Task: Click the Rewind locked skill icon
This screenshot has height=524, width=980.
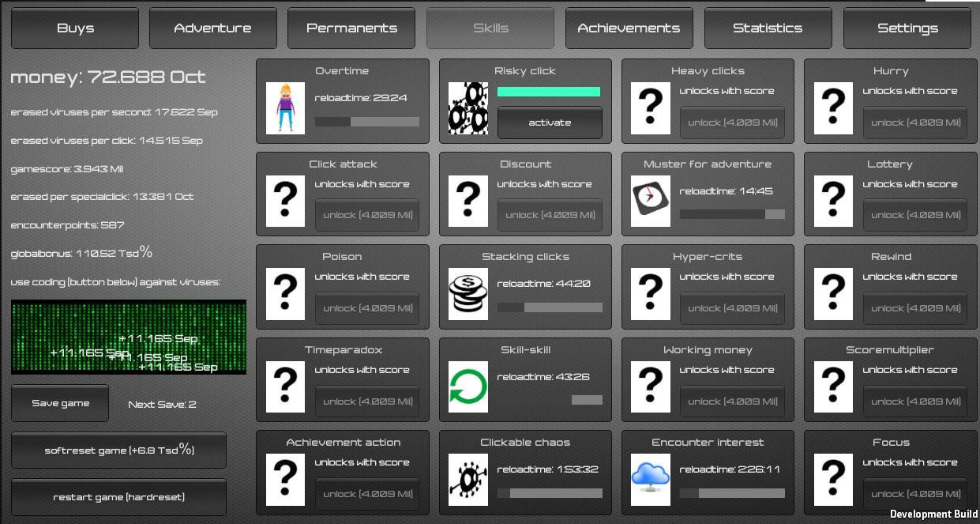Action: (833, 294)
